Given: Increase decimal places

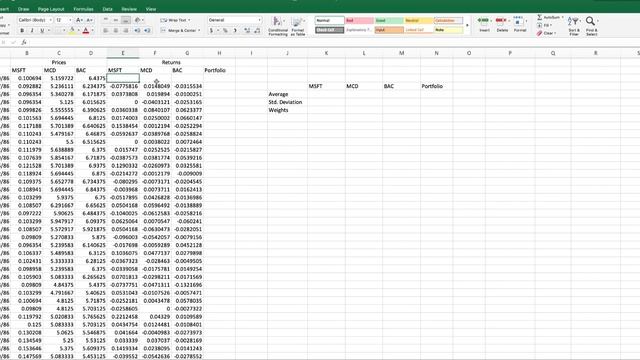Looking at the screenshot, I should 247,31.
